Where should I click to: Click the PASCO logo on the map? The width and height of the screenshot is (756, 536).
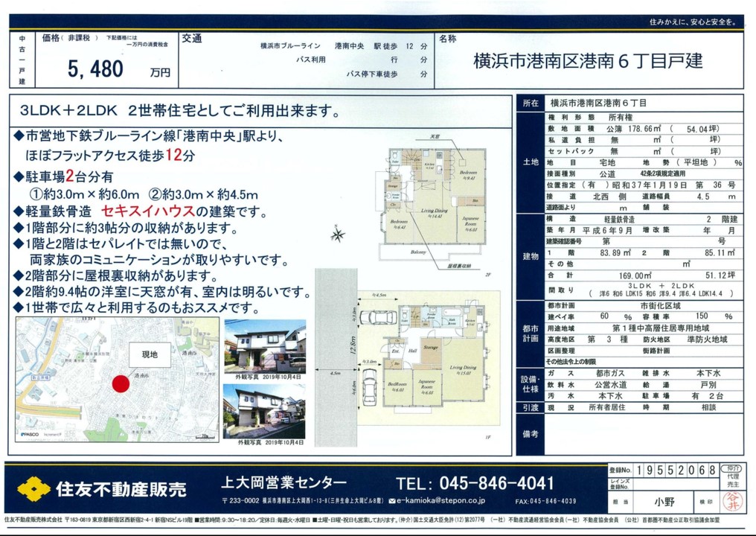click(x=31, y=433)
